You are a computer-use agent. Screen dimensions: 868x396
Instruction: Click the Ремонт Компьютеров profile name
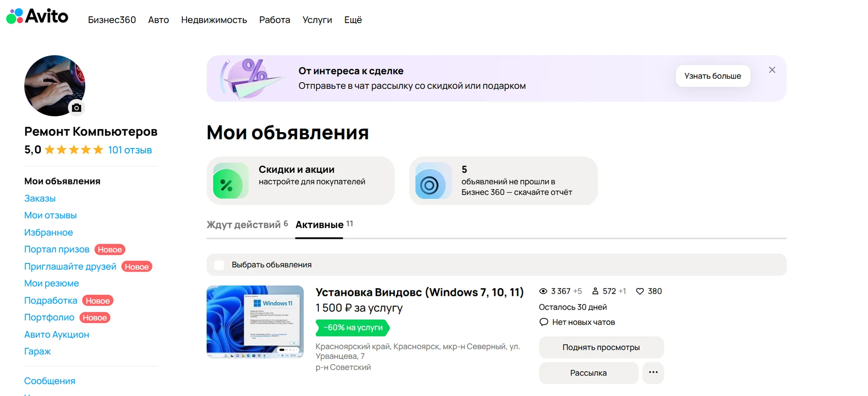(91, 132)
